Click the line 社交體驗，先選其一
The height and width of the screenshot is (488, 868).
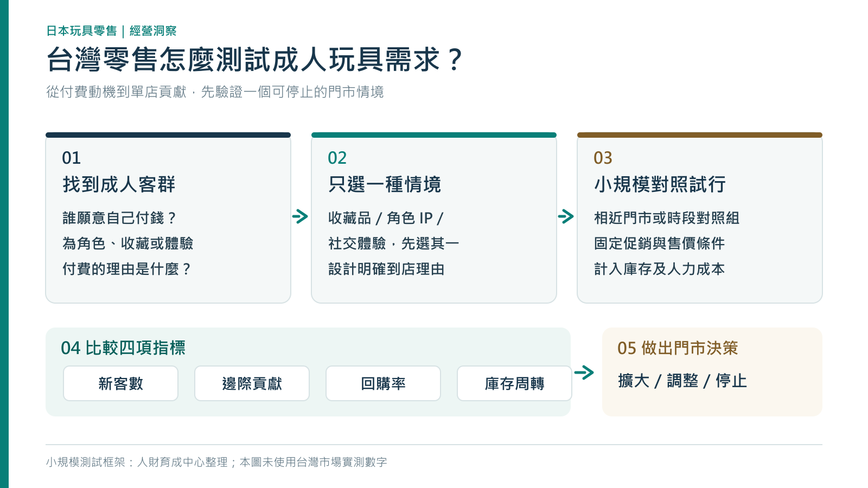click(x=393, y=243)
